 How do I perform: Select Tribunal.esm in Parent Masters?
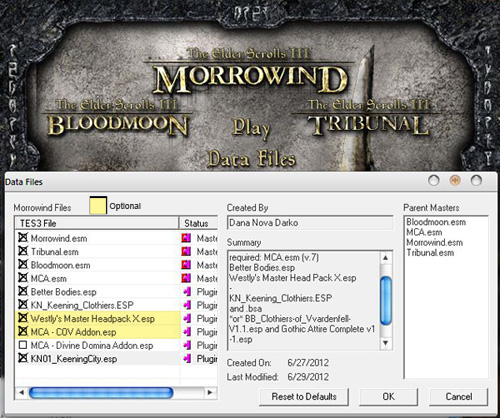(430, 253)
